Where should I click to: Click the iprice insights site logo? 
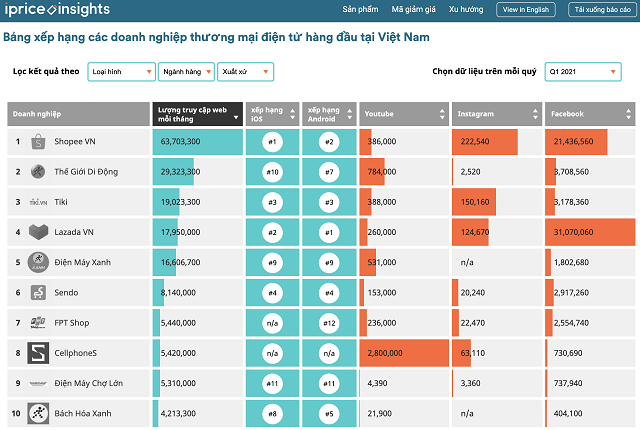pos(57,9)
